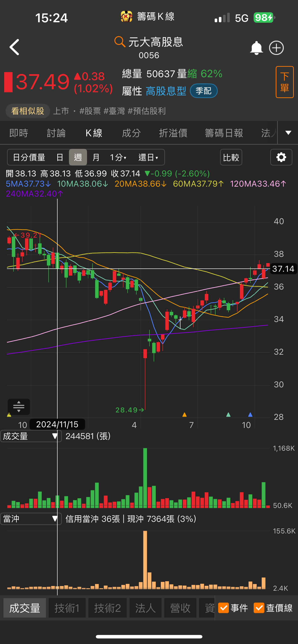Toggle the 事件 checkbox
298x644 pixels.
(223, 608)
